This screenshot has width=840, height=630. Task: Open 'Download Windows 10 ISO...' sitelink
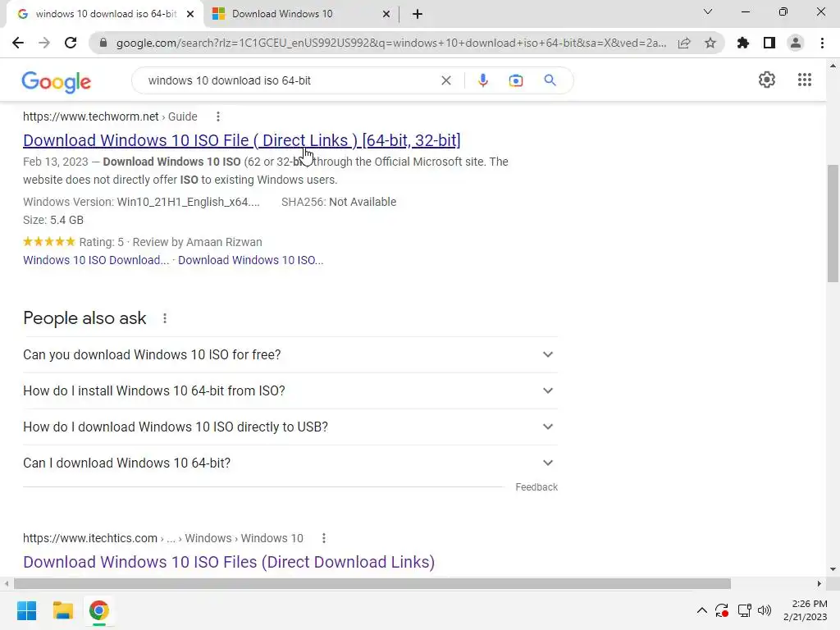(251, 260)
